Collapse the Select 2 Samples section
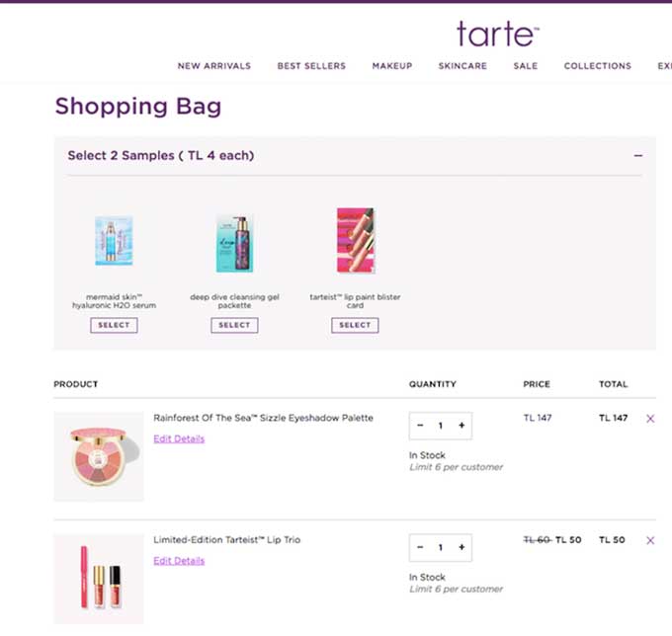The height and width of the screenshot is (636, 672). pyautogui.click(x=637, y=155)
